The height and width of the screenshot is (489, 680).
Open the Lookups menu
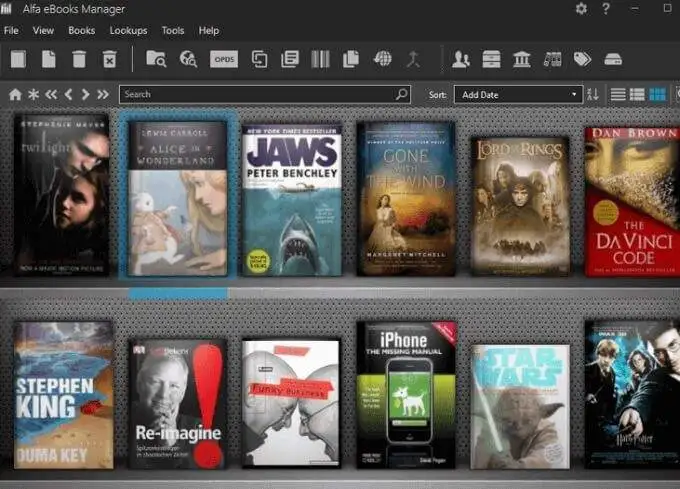(128, 31)
